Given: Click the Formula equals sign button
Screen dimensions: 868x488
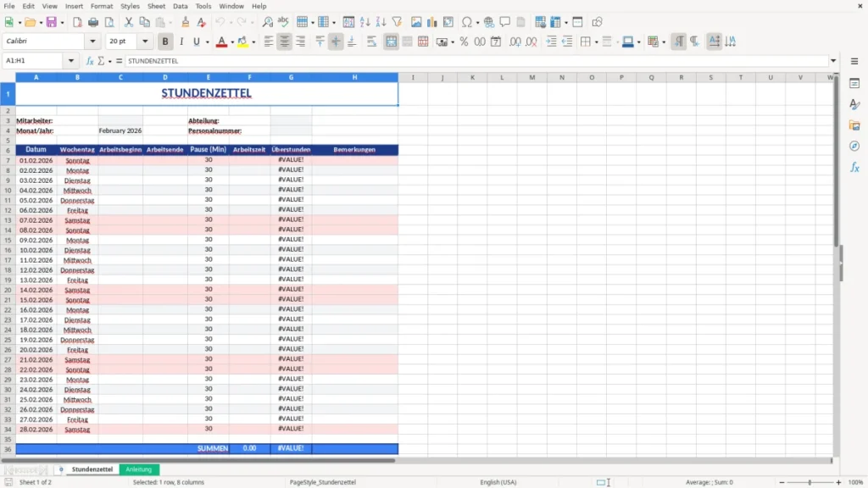Looking at the screenshot, I should point(119,61).
